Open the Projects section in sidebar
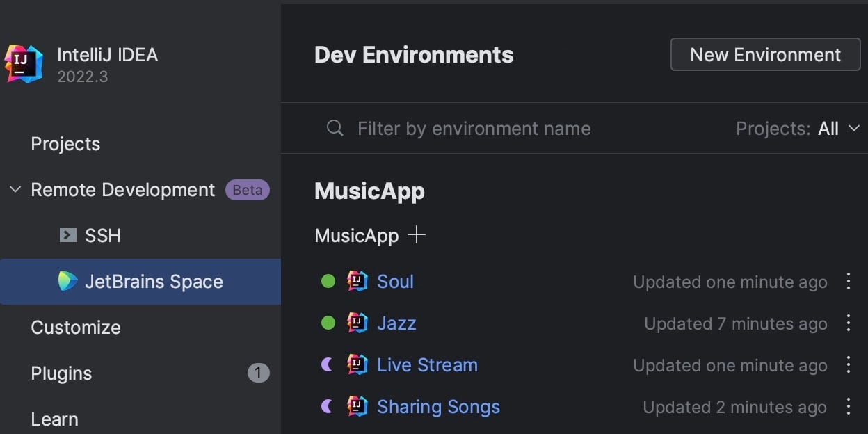 [65, 144]
